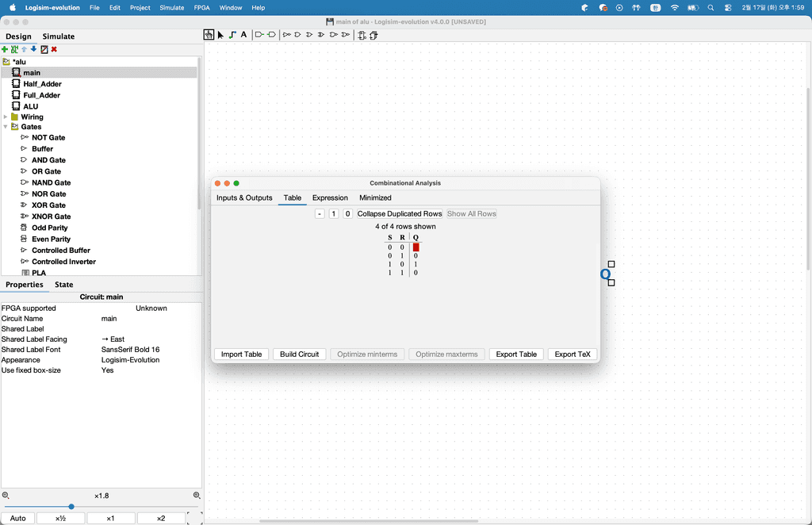Viewport: 812px width, 525px height.
Task: Click the blue move circuit down arrow
Action: (x=34, y=49)
